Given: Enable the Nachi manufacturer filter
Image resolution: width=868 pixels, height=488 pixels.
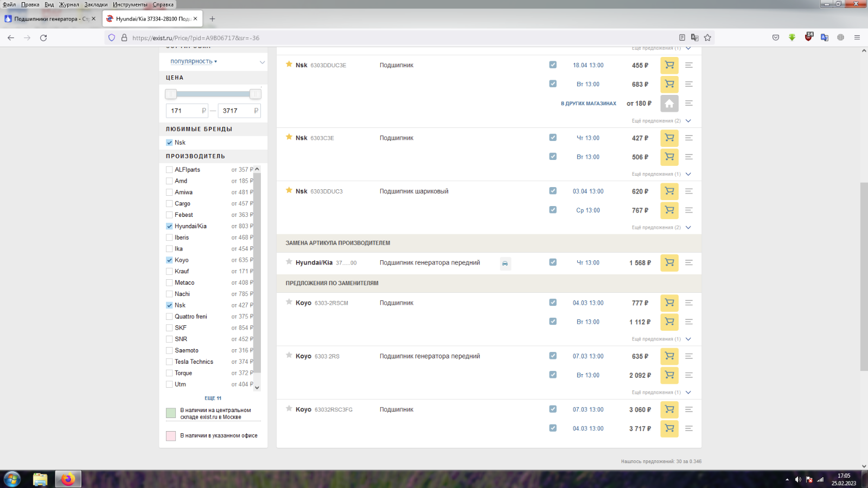Looking at the screenshot, I should pyautogui.click(x=169, y=294).
